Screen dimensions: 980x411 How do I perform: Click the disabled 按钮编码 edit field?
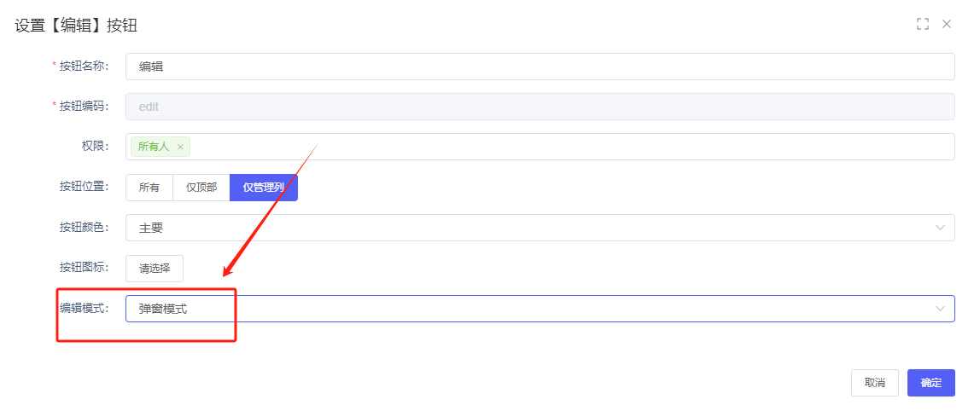[540, 107]
